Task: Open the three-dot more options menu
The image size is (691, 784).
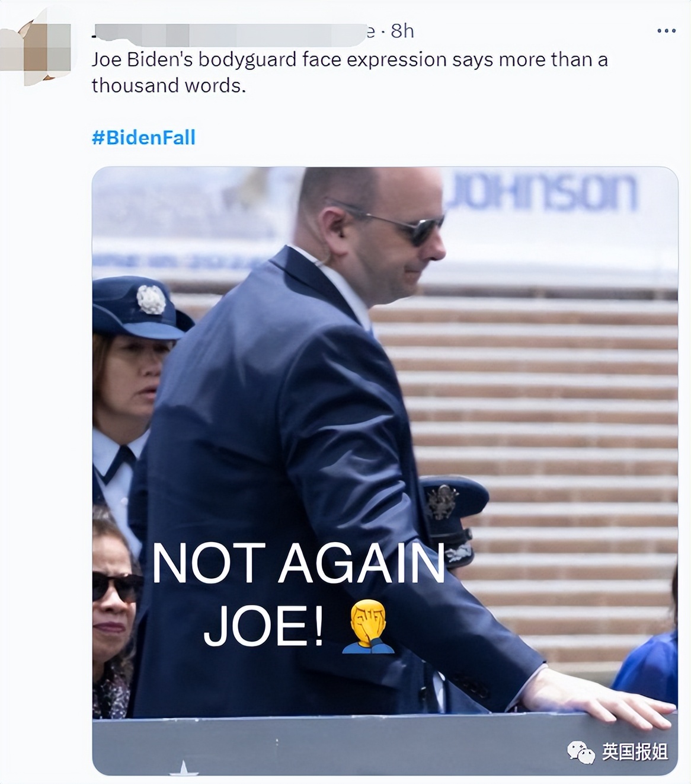Action: coord(666,31)
